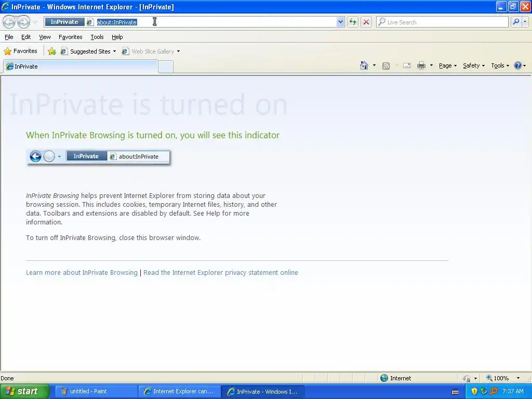Click the Print icon

point(421,65)
